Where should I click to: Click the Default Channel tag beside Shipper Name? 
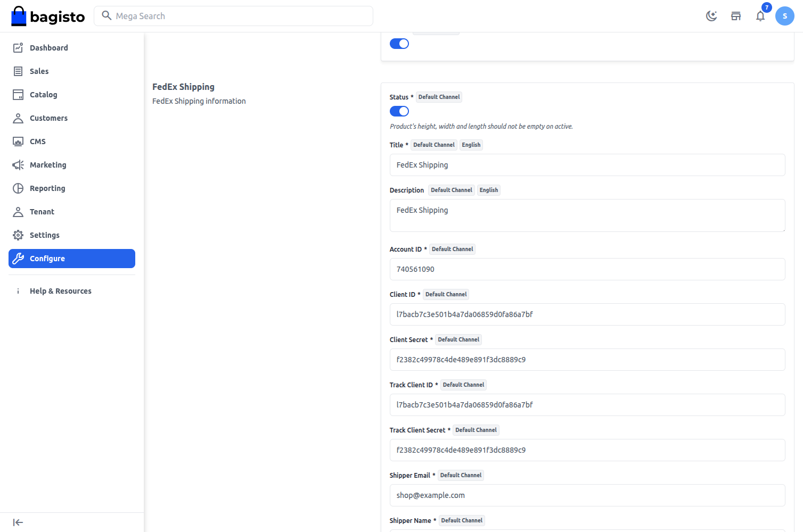pyautogui.click(x=462, y=520)
